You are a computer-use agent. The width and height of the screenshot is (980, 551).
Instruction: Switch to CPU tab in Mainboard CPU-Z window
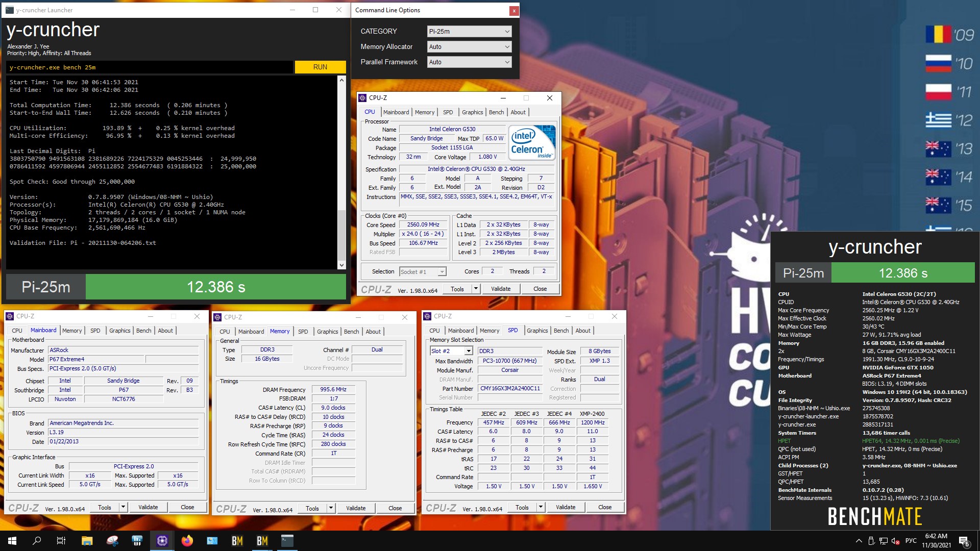pyautogui.click(x=17, y=331)
